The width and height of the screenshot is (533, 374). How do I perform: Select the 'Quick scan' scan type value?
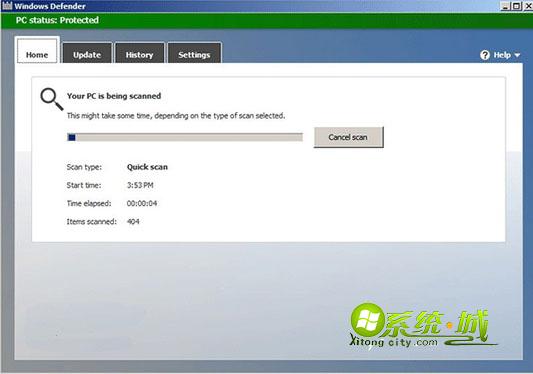coord(147,167)
